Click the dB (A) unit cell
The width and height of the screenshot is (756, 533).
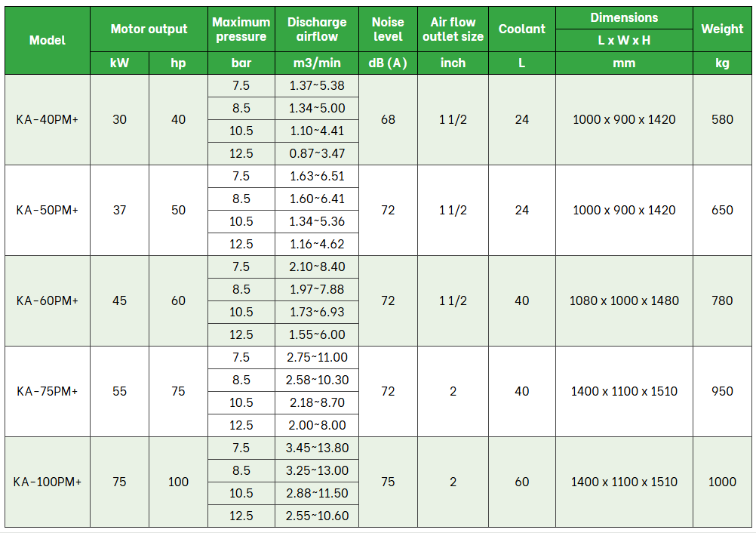(x=388, y=63)
